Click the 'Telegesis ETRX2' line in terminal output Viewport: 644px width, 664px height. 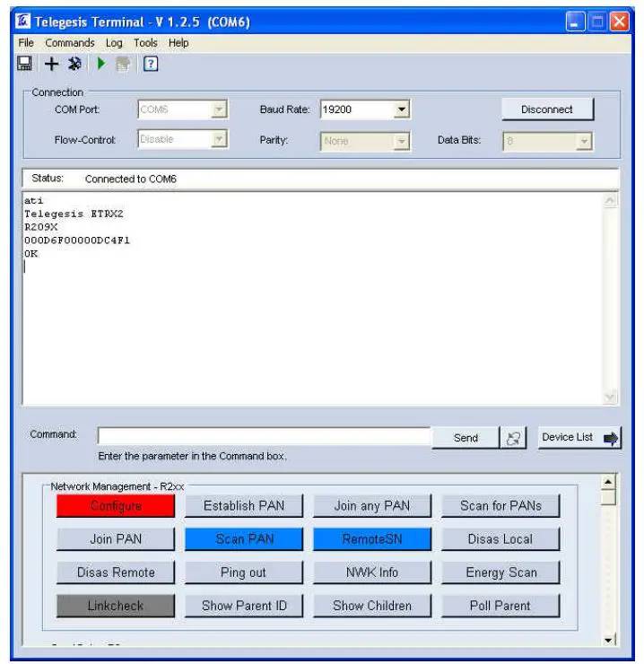74,214
